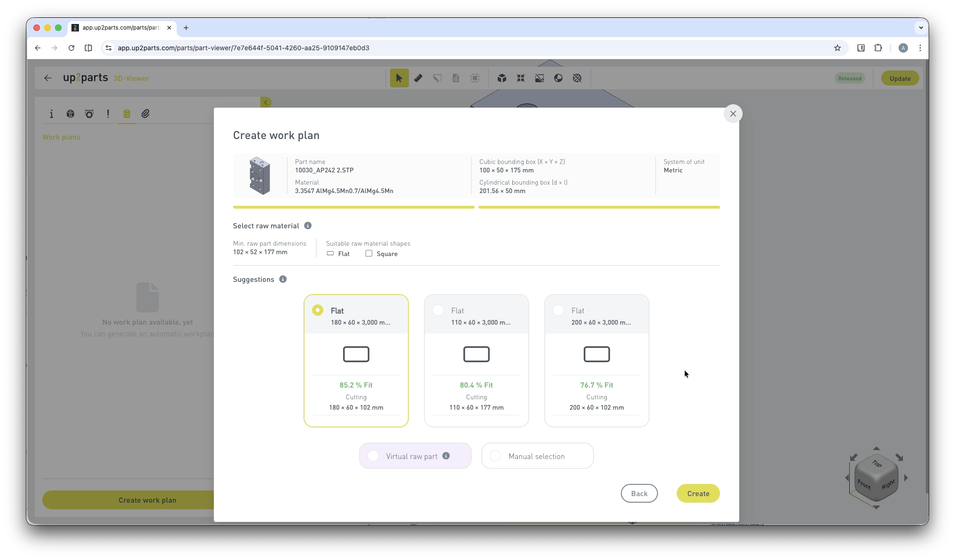Open the Chrome three-dot menu

click(920, 48)
